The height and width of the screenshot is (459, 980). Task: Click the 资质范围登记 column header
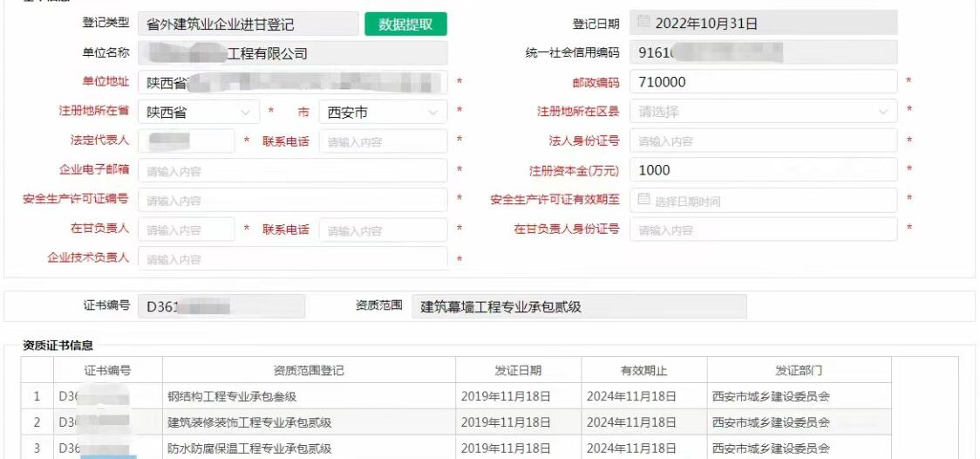(x=309, y=370)
